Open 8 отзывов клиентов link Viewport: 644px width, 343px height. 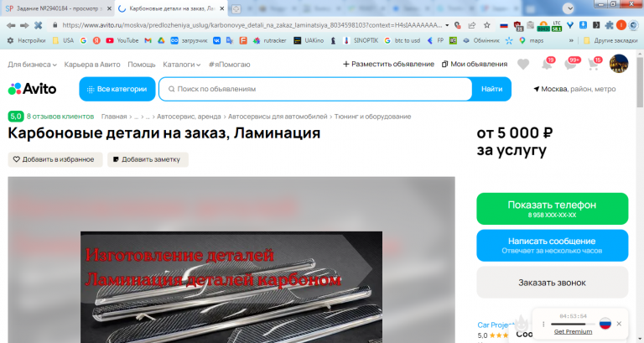(60, 117)
